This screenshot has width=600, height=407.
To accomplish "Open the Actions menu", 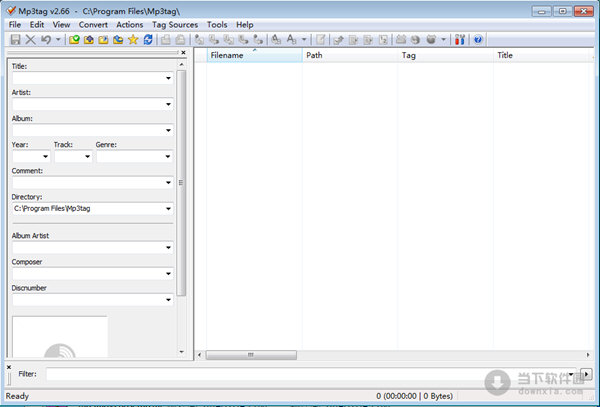I will [x=130, y=25].
